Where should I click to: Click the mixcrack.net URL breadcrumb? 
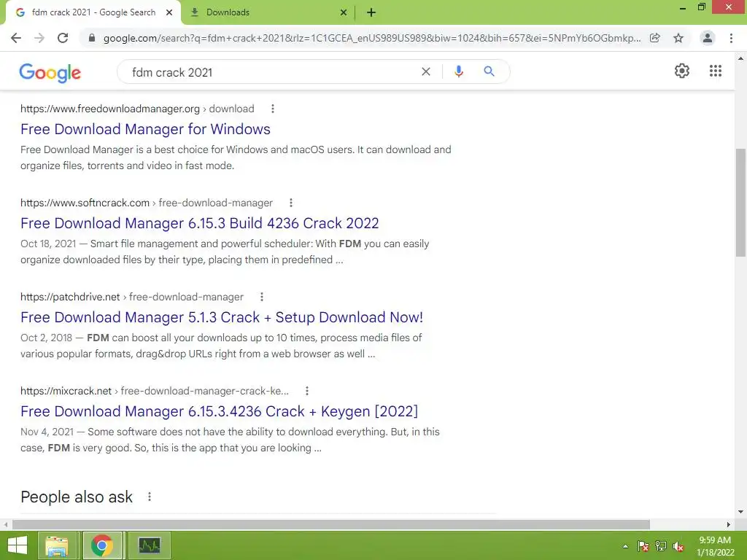(155, 391)
